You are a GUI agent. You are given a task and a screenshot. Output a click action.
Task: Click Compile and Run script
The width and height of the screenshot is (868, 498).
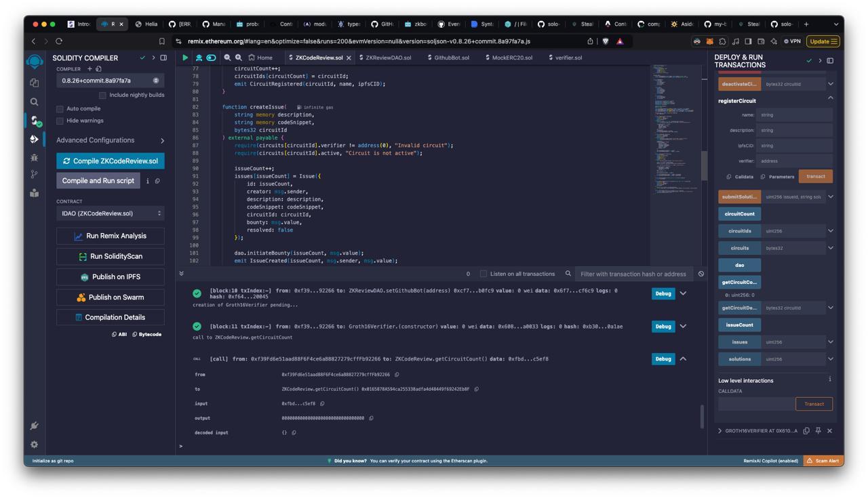point(98,181)
